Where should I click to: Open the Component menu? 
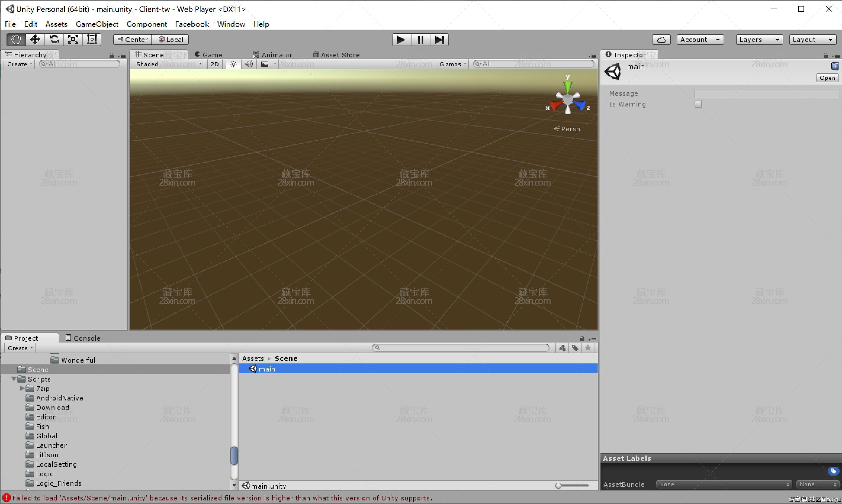pyautogui.click(x=147, y=24)
